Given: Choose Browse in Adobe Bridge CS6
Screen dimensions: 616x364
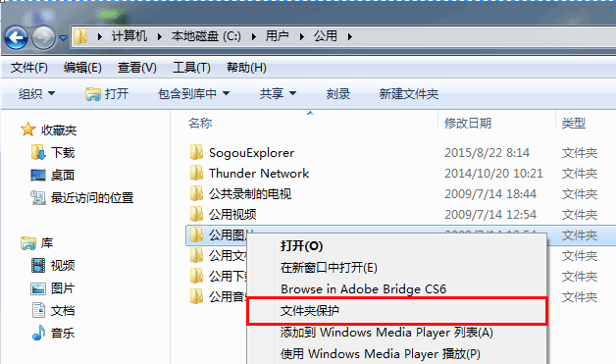Looking at the screenshot, I should (363, 288).
